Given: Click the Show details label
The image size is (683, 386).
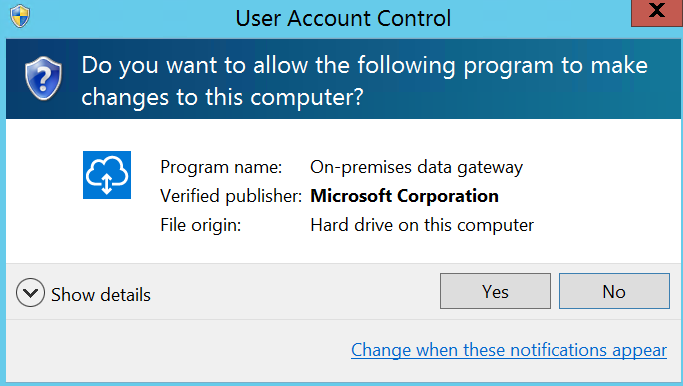Looking at the screenshot, I should pos(101,295).
